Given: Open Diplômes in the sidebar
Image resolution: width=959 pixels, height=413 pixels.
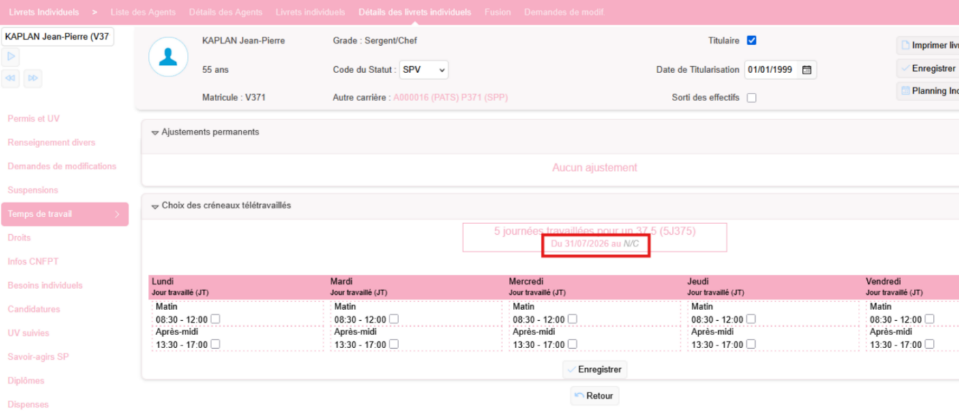Looking at the screenshot, I should [x=28, y=381].
